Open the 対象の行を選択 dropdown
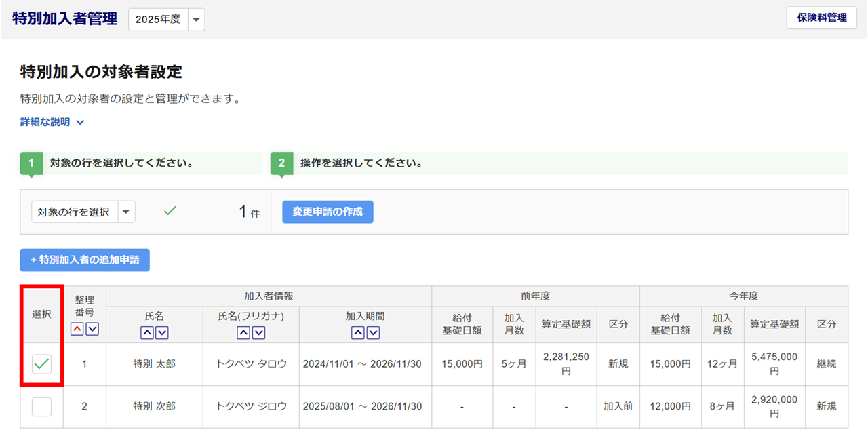This screenshot has height=434, width=868. point(83,212)
